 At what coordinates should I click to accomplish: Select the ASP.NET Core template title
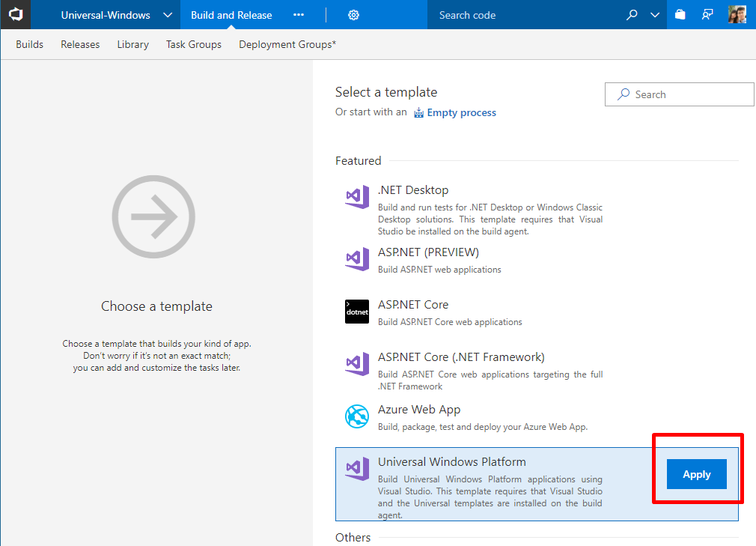pyautogui.click(x=413, y=305)
